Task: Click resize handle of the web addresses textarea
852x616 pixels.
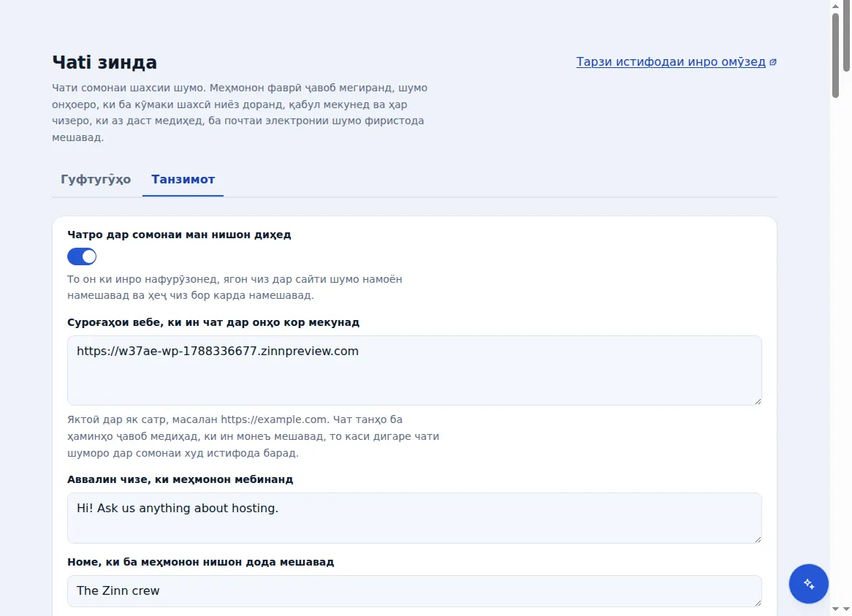Action: 758,401
